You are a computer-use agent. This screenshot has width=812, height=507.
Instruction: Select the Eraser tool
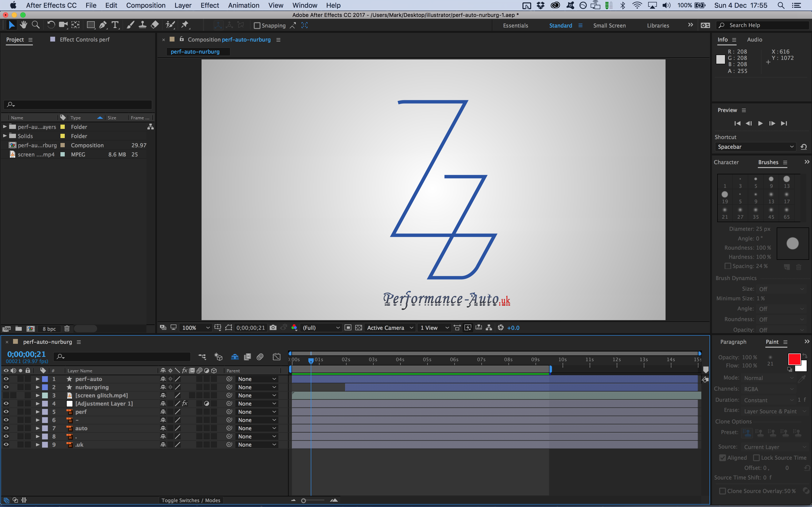pos(155,25)
